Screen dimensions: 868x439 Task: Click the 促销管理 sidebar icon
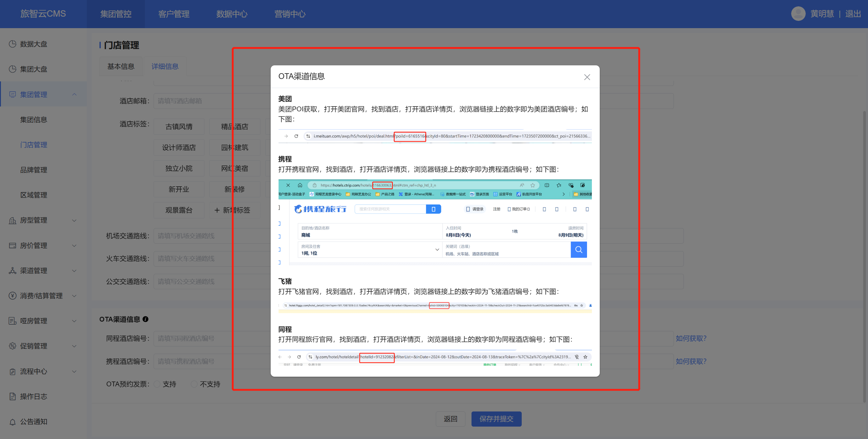point(12,346)
